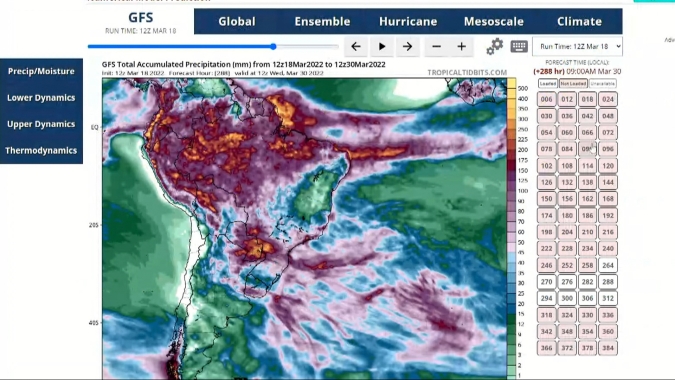Click forecast time 09:00AM Mar 30 text
Screen dimensions: 675x380
click(x=594, y=71)
